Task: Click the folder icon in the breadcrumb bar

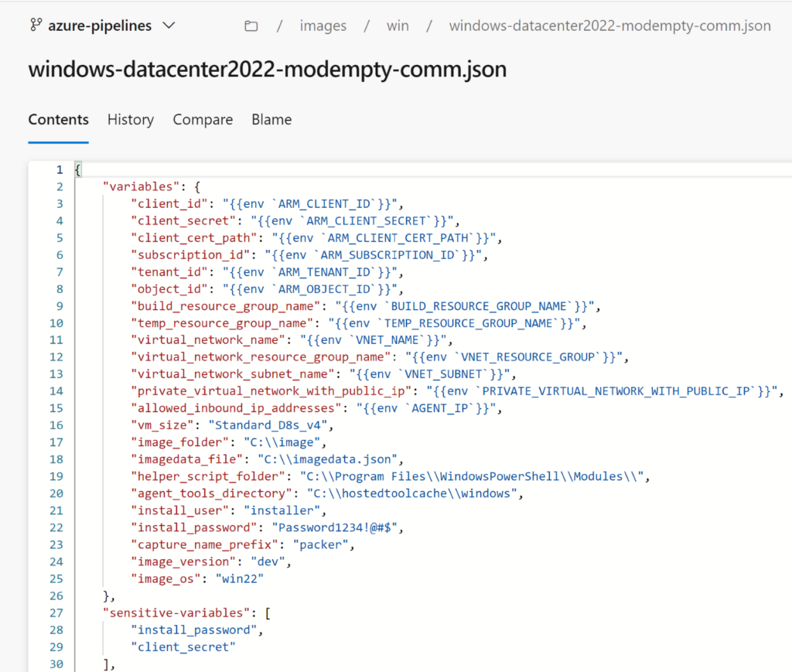Action: click(251, 25)
